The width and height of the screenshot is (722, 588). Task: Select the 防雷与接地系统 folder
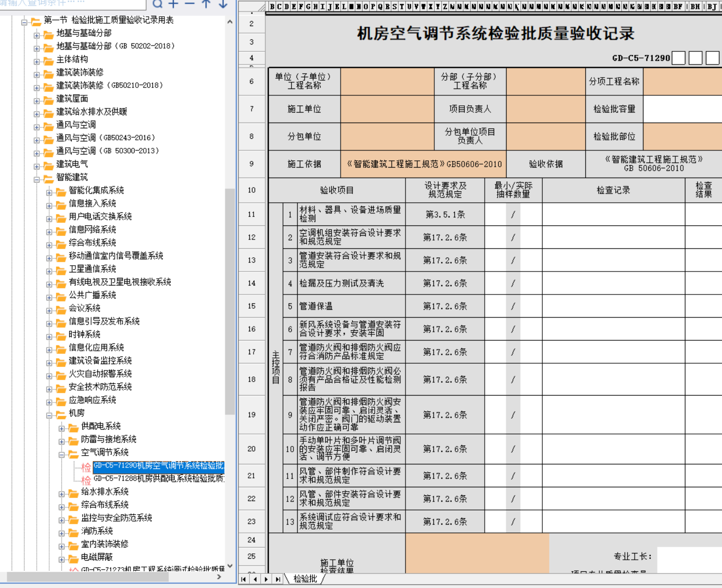coord(108,439)
